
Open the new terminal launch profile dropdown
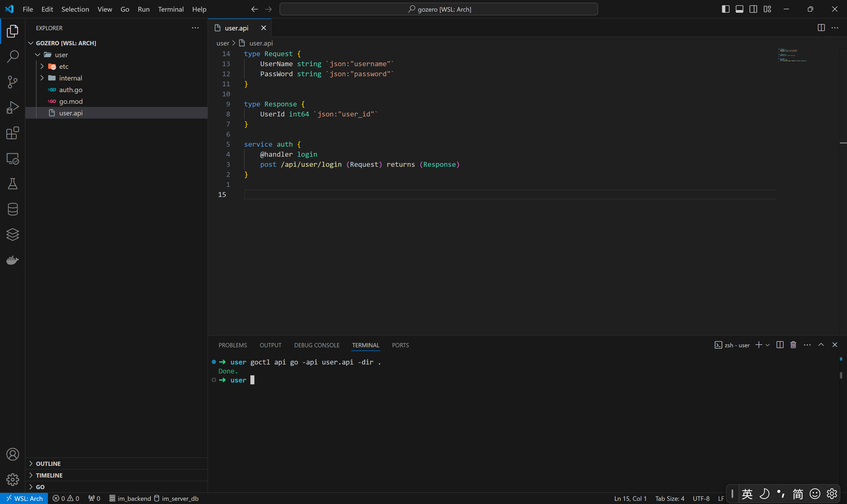768,345
